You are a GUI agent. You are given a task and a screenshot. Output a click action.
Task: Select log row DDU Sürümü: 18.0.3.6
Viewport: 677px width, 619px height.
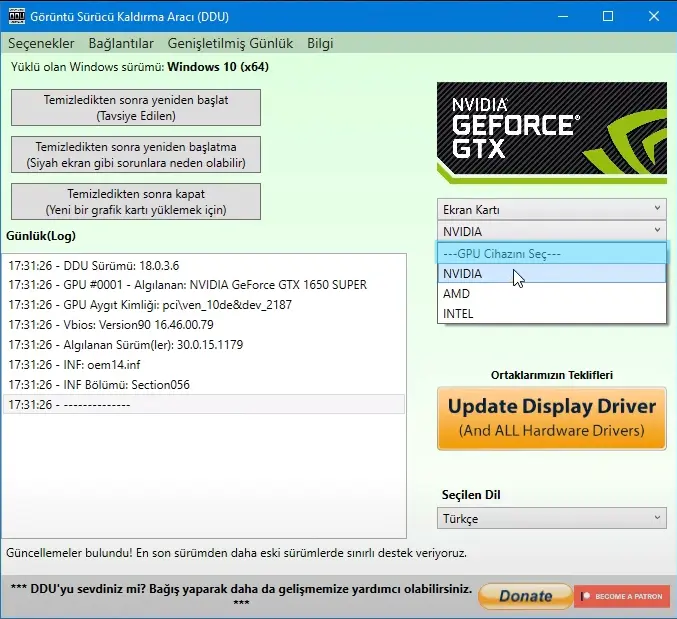coord(204,265)
